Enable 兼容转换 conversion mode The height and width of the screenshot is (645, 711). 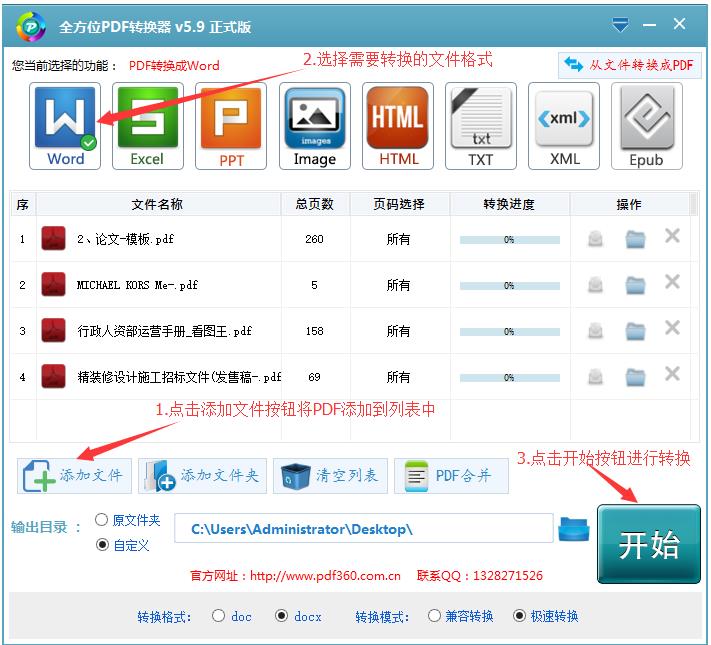(434, 616)
